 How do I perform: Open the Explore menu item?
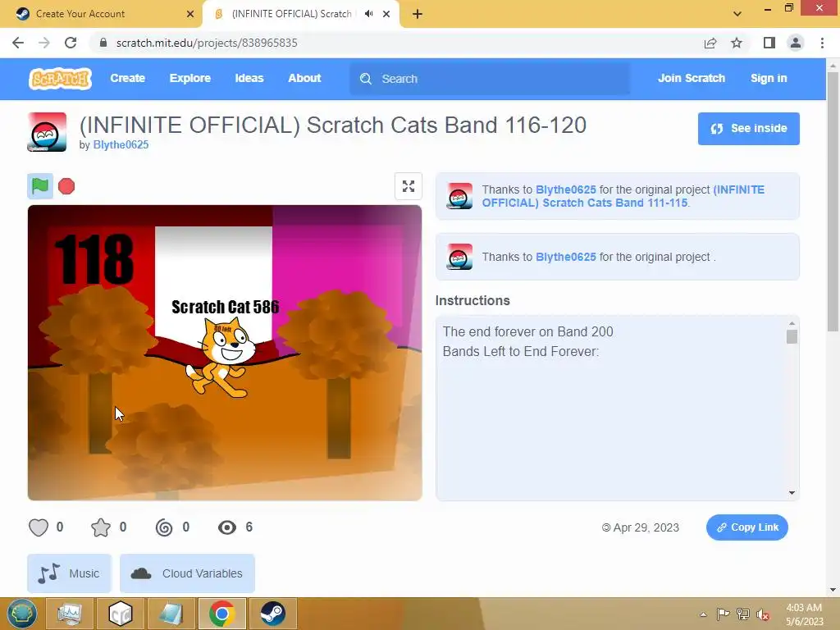coord(190,78)
